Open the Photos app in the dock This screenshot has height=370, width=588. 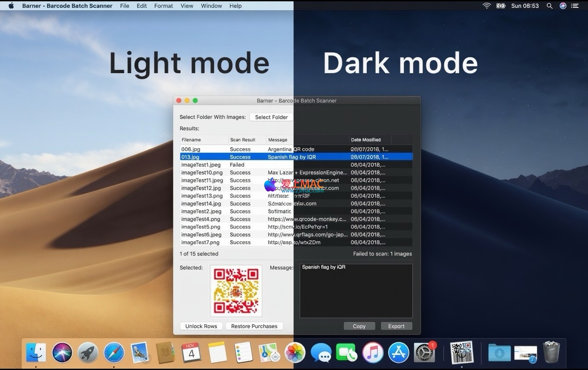[295, 353]
